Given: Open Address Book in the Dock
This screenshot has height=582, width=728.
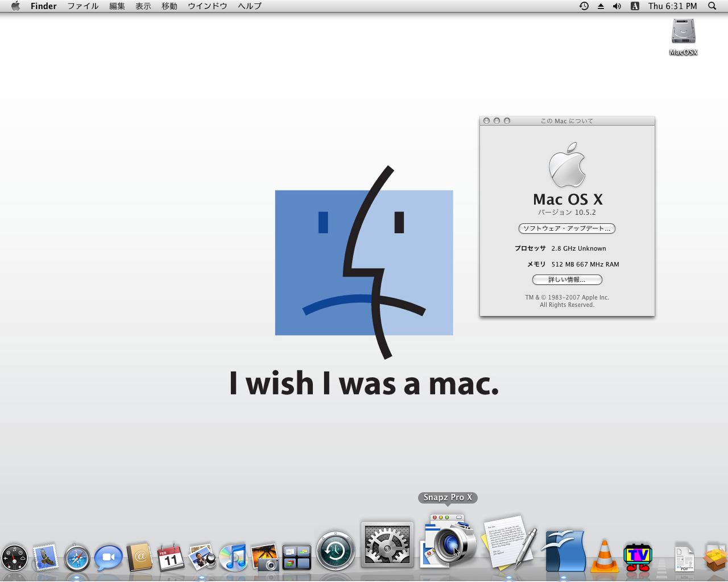Looking at the screenshot, I should pyautogui.click(x=139, y=557).
